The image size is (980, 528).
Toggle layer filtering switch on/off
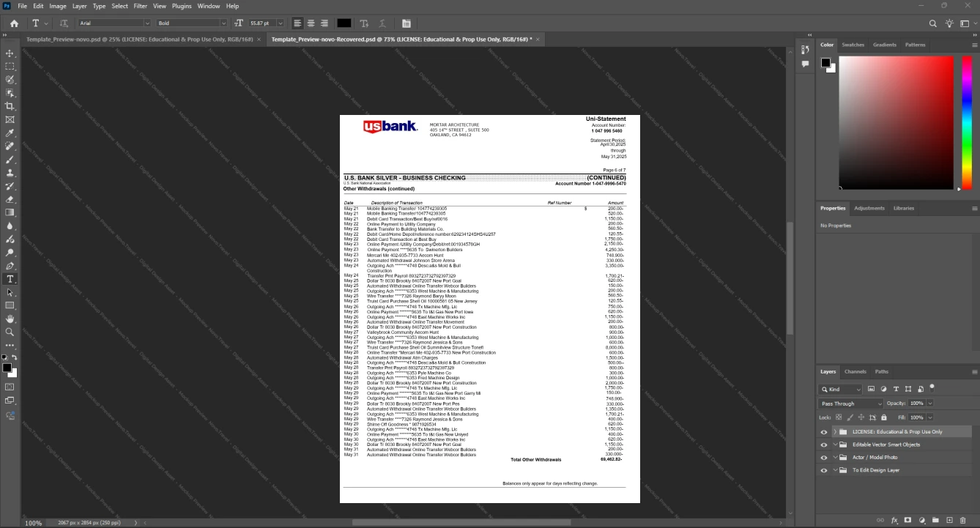click(932, 387)
